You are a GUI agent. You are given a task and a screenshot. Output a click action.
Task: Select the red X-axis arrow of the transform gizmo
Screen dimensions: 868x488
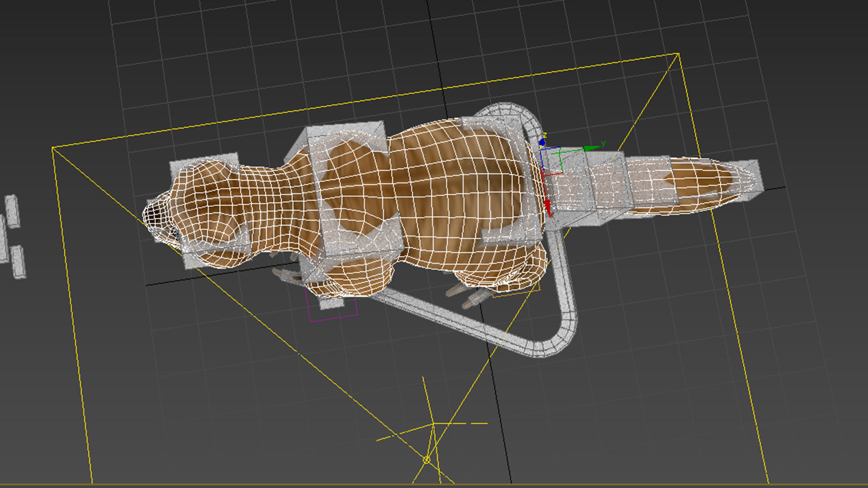tap(547, 208)
